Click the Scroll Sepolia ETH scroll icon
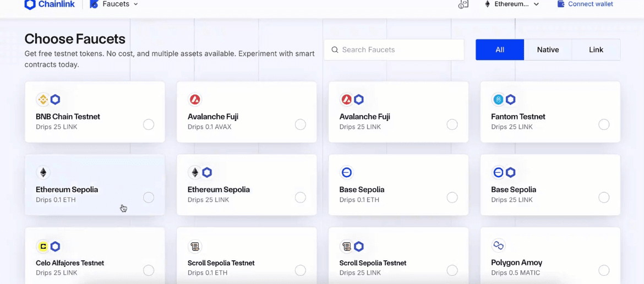644x284 pixels. [x=195, y=246]
